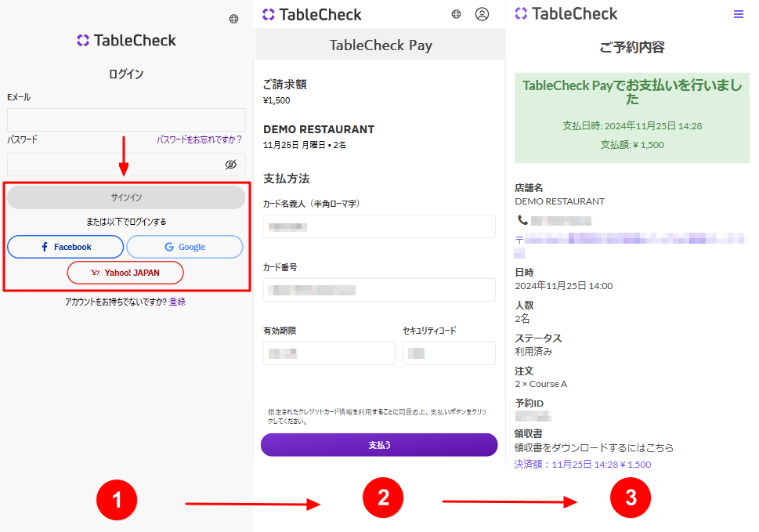Click the TableCheck logo in reservation header
This screenshot has height=532, width=759.
coord(566,14)
